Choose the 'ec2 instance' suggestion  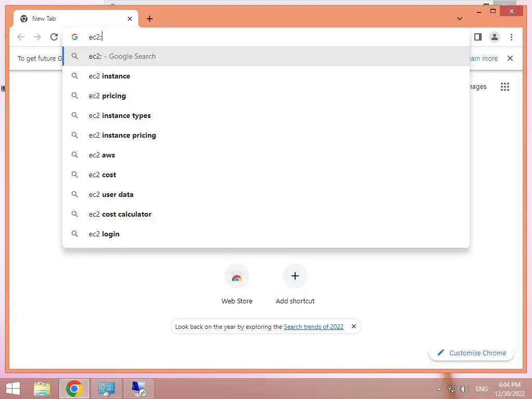coord(267,76)
